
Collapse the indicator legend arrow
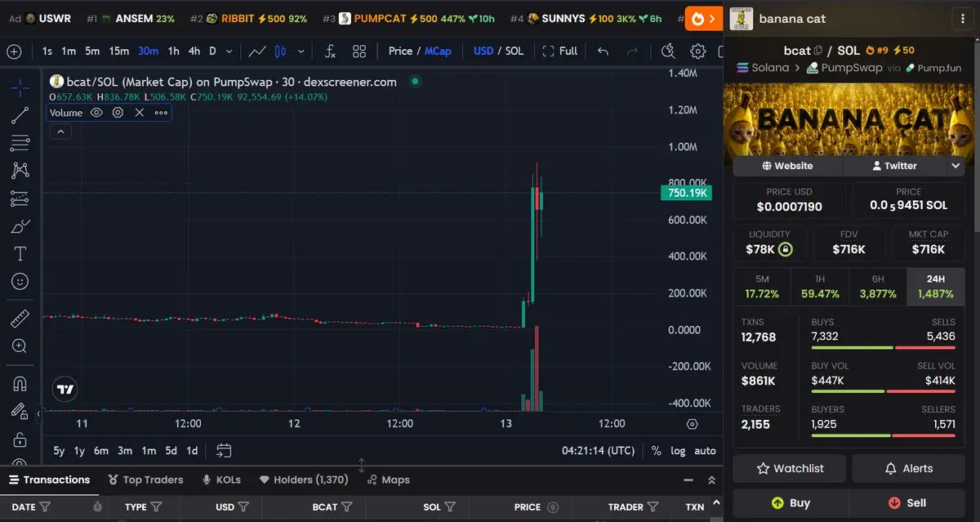click(60, 132)
